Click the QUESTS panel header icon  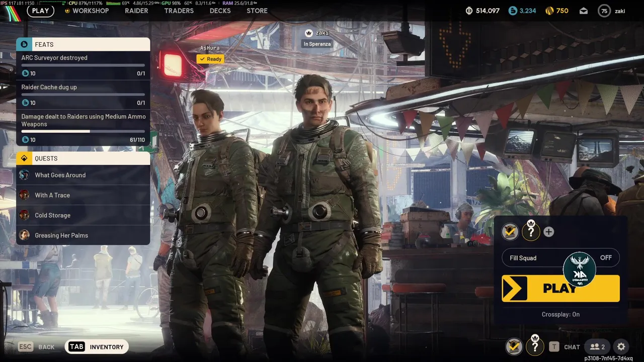(x=24, y=158)
